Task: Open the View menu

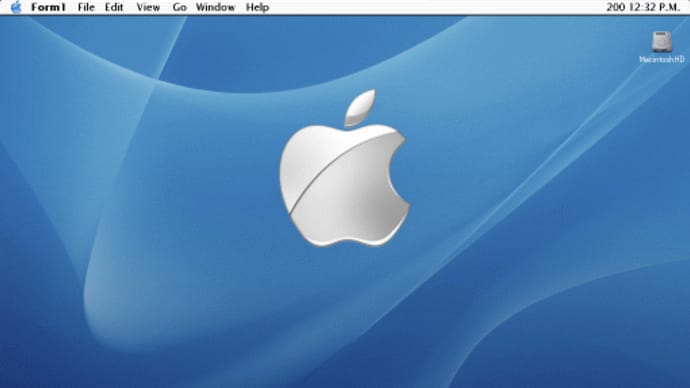Action: 148,7
